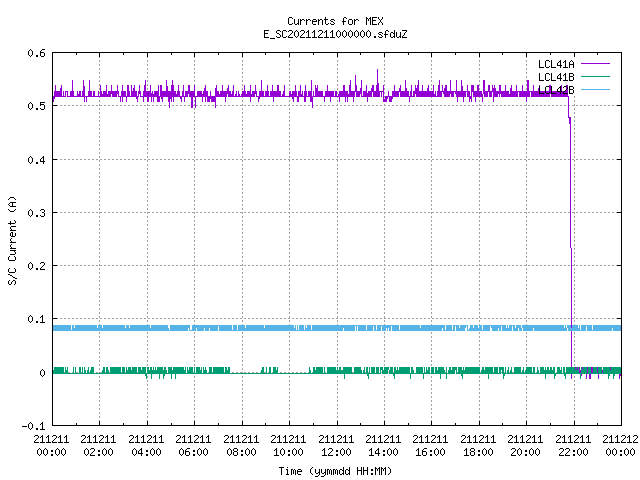Select the filename 'E_SC20211211000000.sfduZ'
This screenshot has height=480, width=640.
[x=335, y=34]
